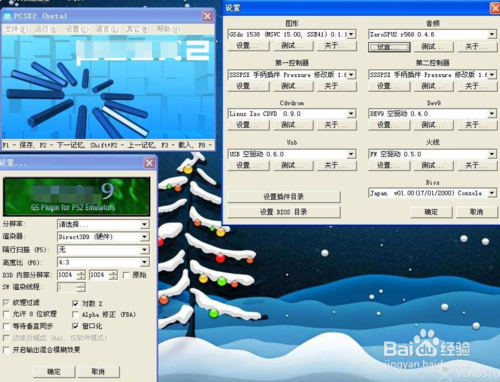Click 测试 under 第一控制器
500x382 pixels.
coord(293,86)
